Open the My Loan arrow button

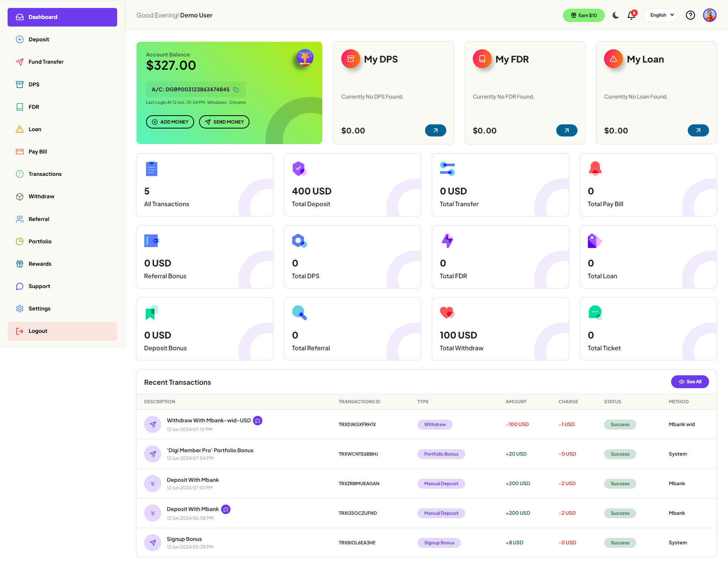698,130
